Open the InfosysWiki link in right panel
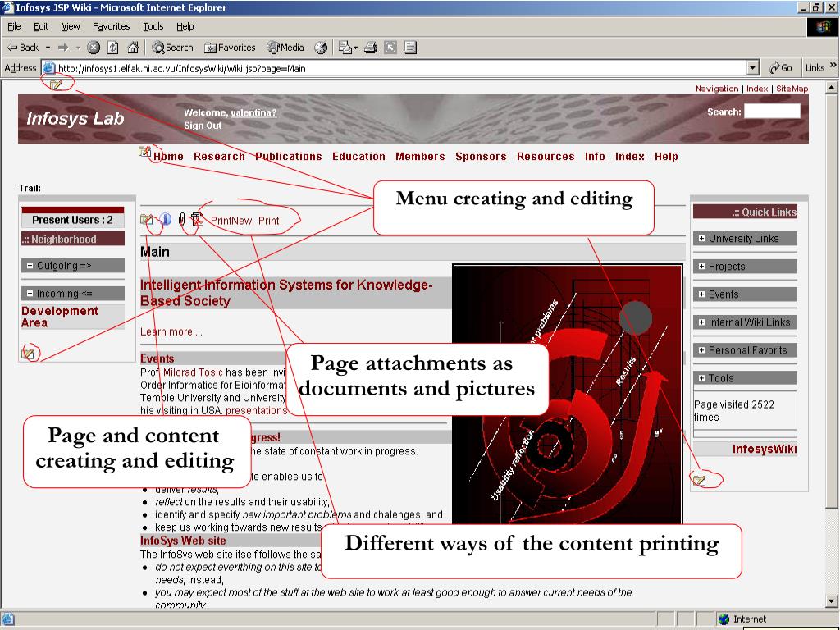 765,449
